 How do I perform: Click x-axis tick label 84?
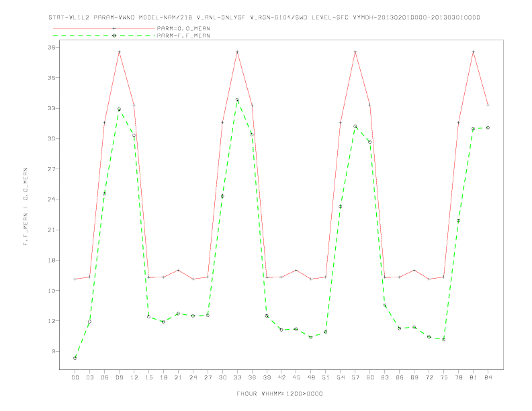[x=488, y=377]
